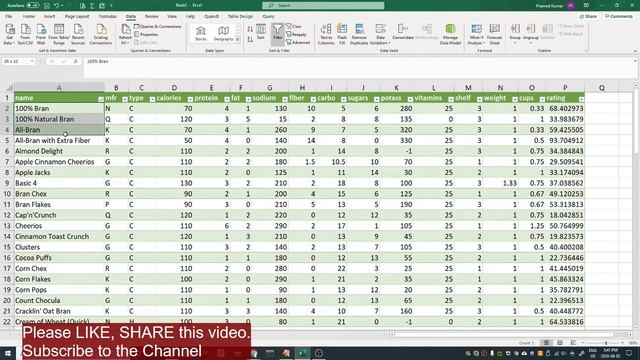This screenshot has height=360, width=640.
Task: Select the Geography data type
Action: (223, 33)
